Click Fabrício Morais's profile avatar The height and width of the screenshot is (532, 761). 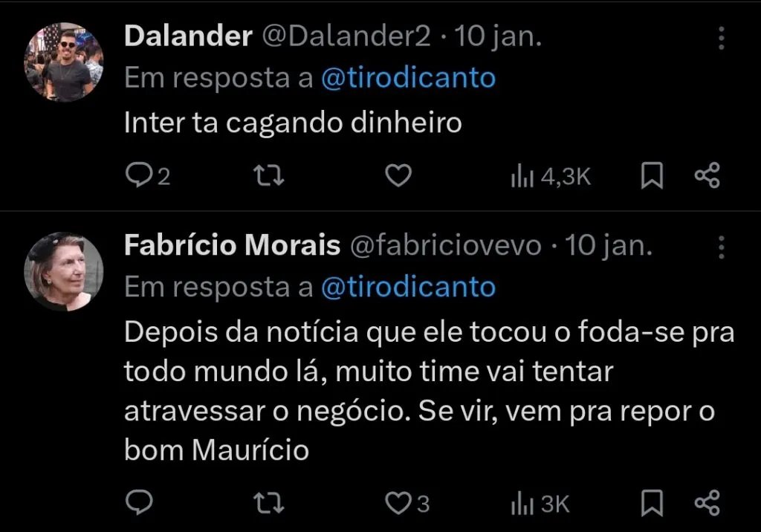click(x=64, y=271)
